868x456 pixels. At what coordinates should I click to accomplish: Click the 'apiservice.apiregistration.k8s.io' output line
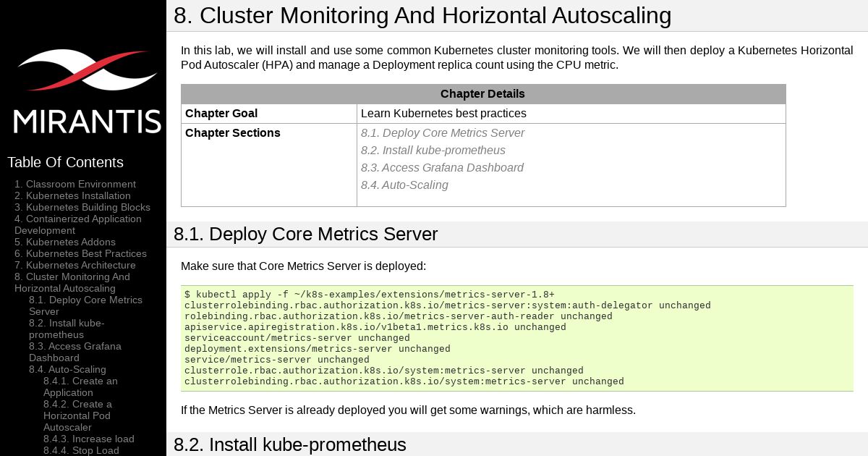(x=375, y=327)
